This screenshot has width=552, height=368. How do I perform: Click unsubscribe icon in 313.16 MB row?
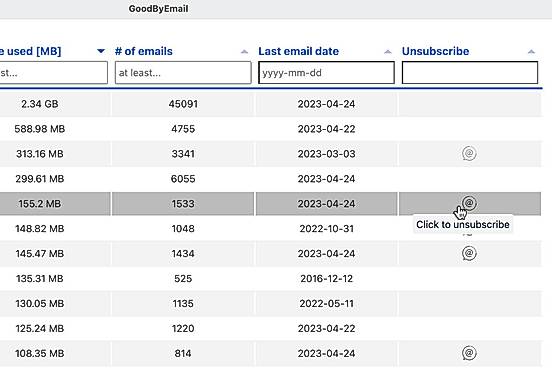pos(469,154)
